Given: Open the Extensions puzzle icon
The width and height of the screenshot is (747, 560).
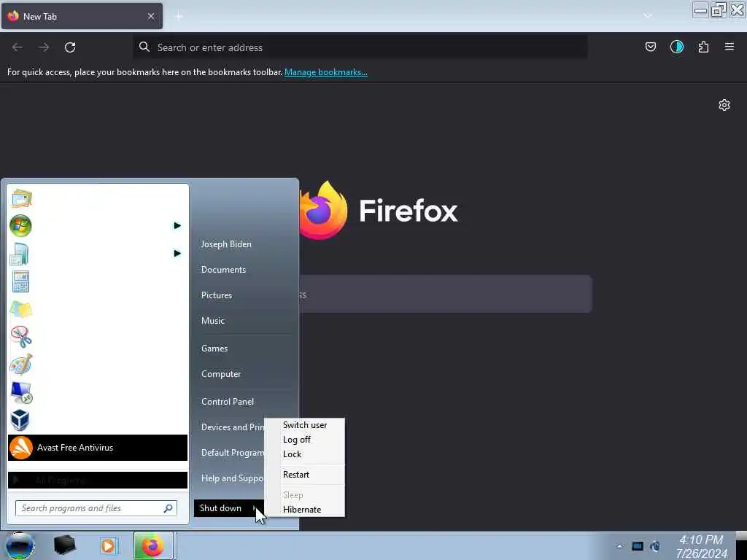Looking at the screenshot, I should click(703, 47).
